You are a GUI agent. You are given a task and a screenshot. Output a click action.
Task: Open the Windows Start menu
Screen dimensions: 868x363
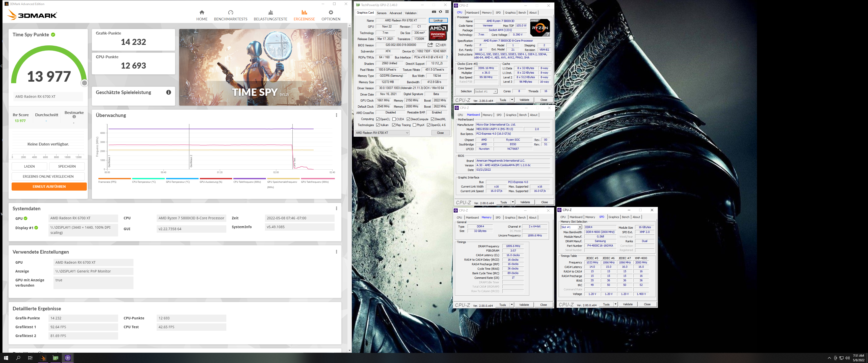point(6,358)
